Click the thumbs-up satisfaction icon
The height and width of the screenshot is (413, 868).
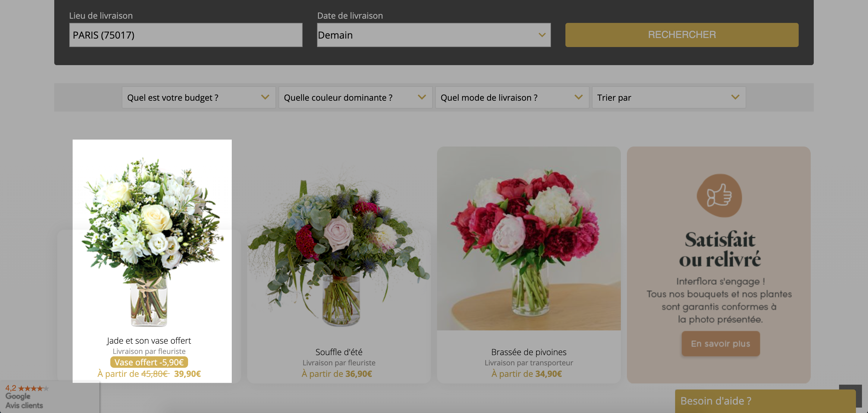(x=719, y=195)
